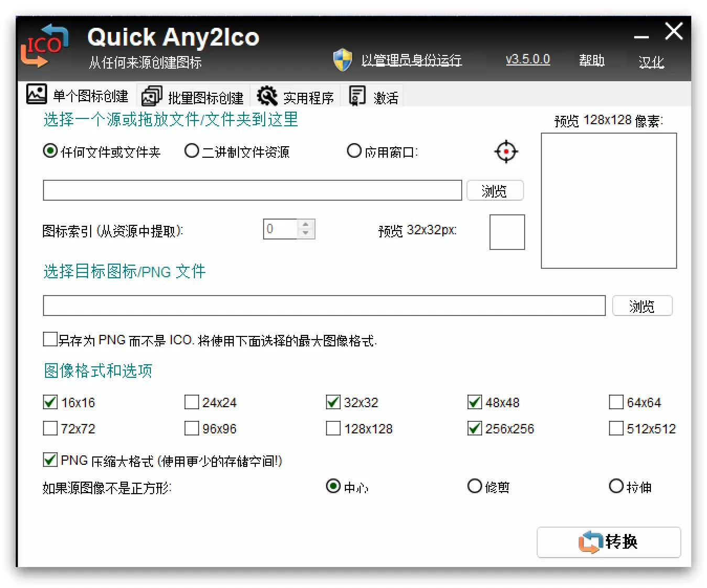707x588 pixels.
Task: Click the crosshair window picker icon
Action: 506,151
